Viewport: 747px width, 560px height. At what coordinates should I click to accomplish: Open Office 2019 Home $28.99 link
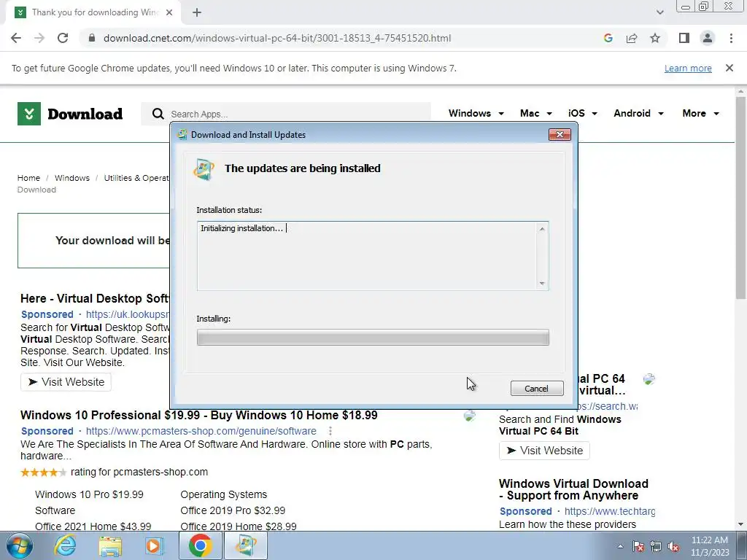pos(239,526)
